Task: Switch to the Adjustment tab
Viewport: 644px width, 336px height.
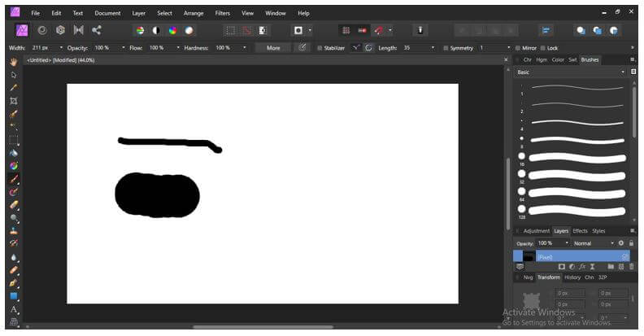Action: 536,231
